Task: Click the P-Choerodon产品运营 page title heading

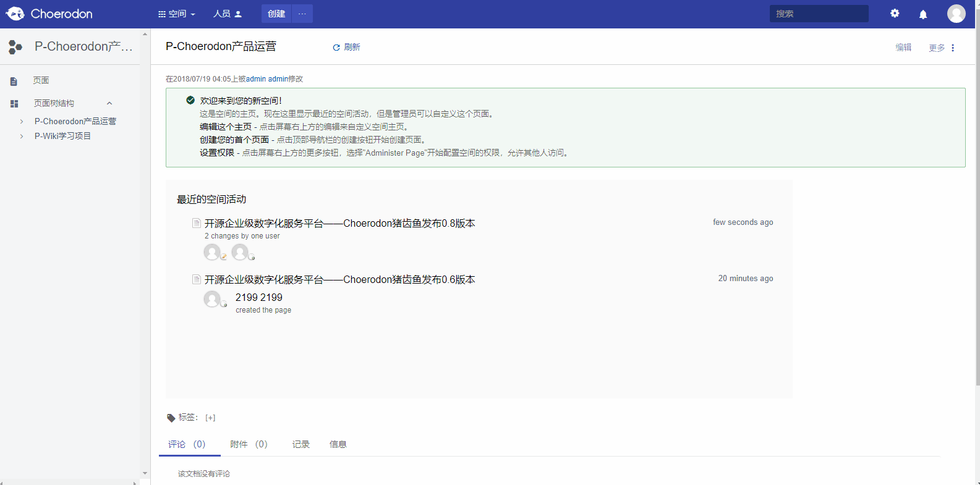Action: tap(221, 46)
